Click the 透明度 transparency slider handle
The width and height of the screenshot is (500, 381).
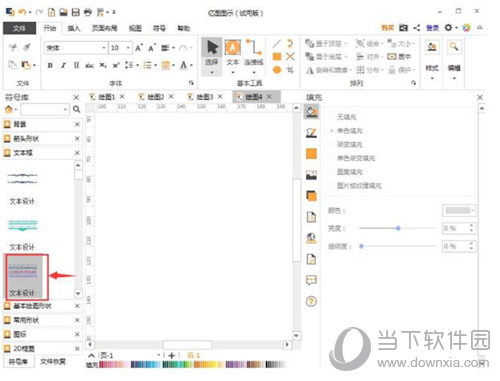(x=361, y=246)
